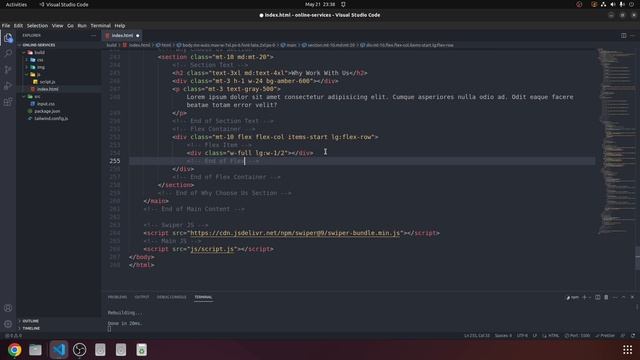Viewport: 640px width, 360px height.
Task: Open the Manage gear in activity bar
Action: pyautogui.click(x=8, y=324)
